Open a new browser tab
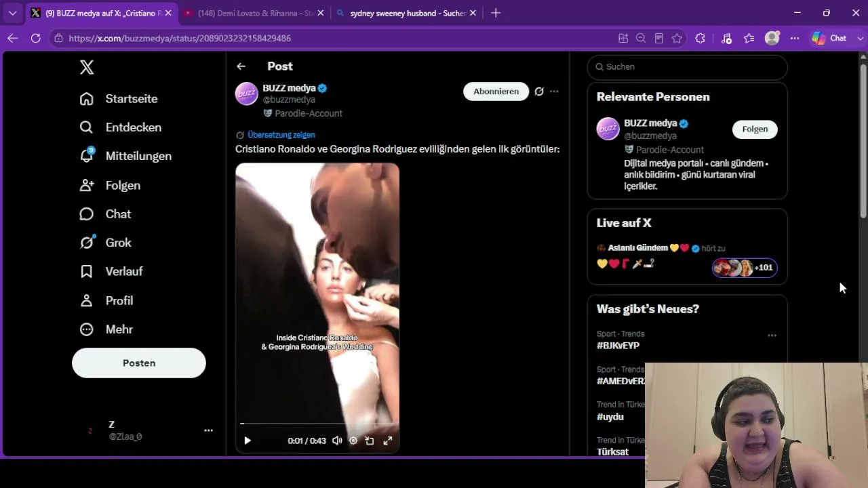 click(x=496, y=13)
